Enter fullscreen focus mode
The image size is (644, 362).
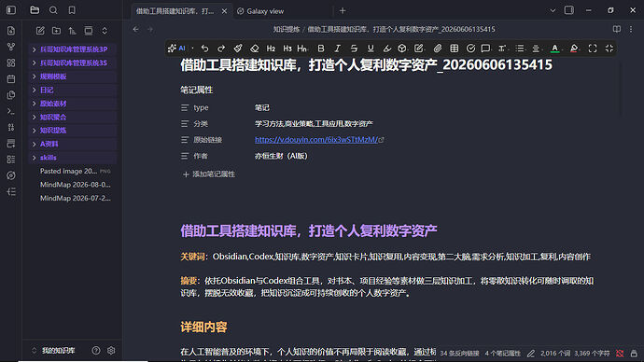(593, 49)
